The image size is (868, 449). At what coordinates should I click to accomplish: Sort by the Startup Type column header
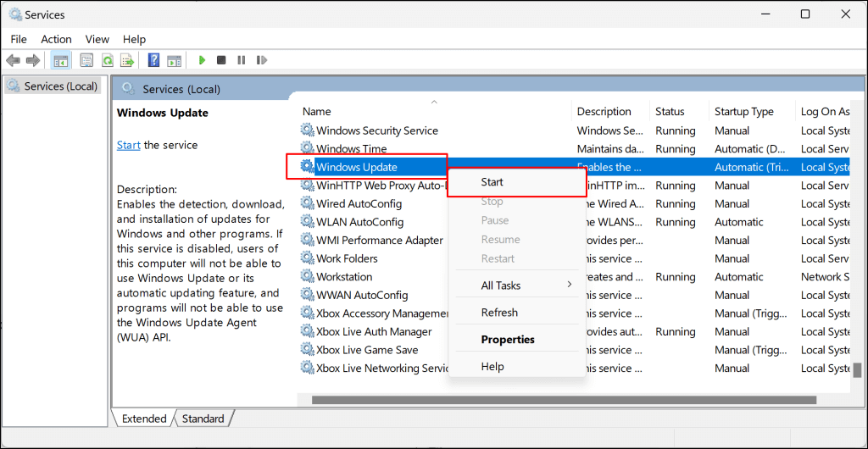click(x=743, y=112)
